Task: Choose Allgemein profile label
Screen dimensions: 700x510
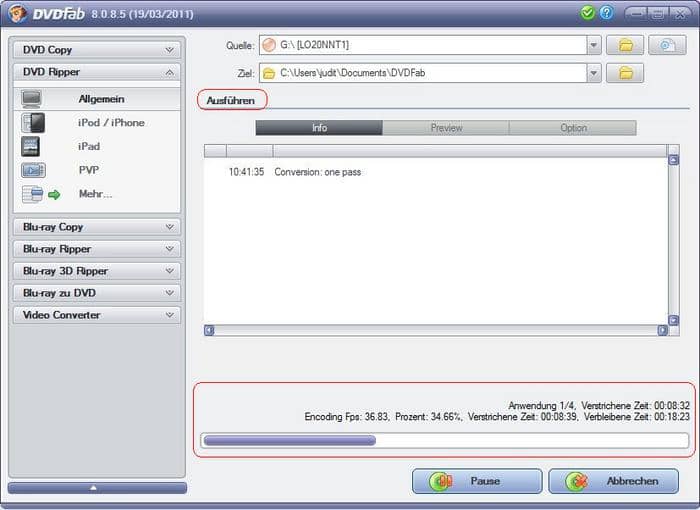Action: coord(101,99)
